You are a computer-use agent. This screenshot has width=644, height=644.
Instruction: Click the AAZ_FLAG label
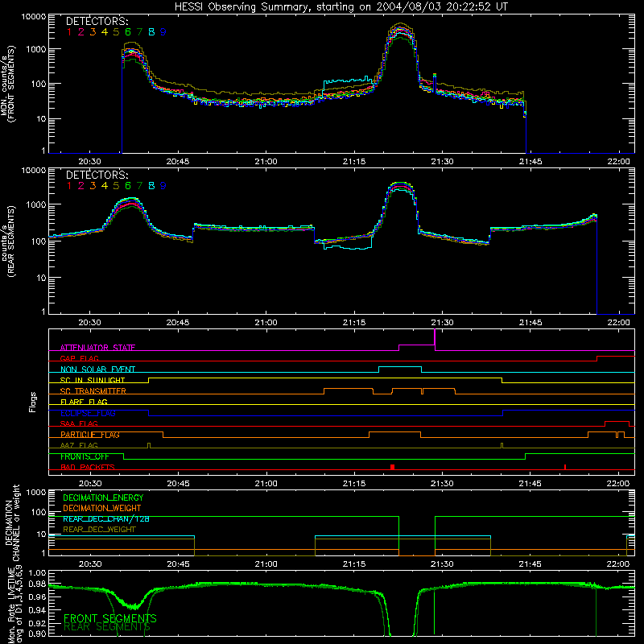(79, 445)
